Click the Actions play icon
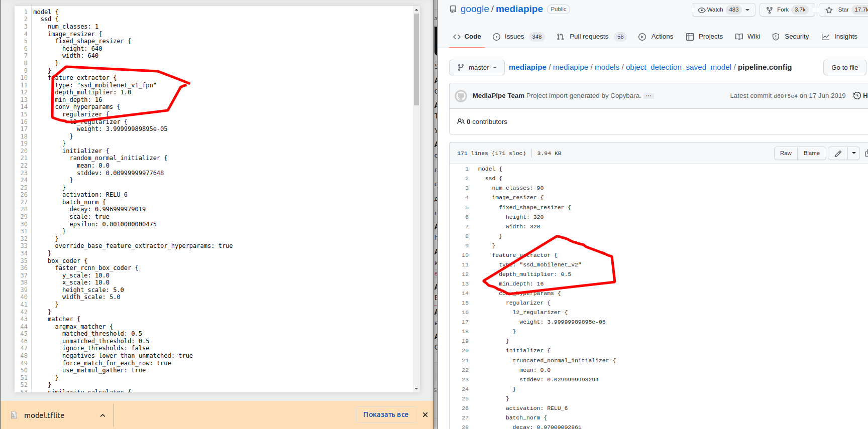Viewport: 868px width, 429px height. click(x=642, y=37)
